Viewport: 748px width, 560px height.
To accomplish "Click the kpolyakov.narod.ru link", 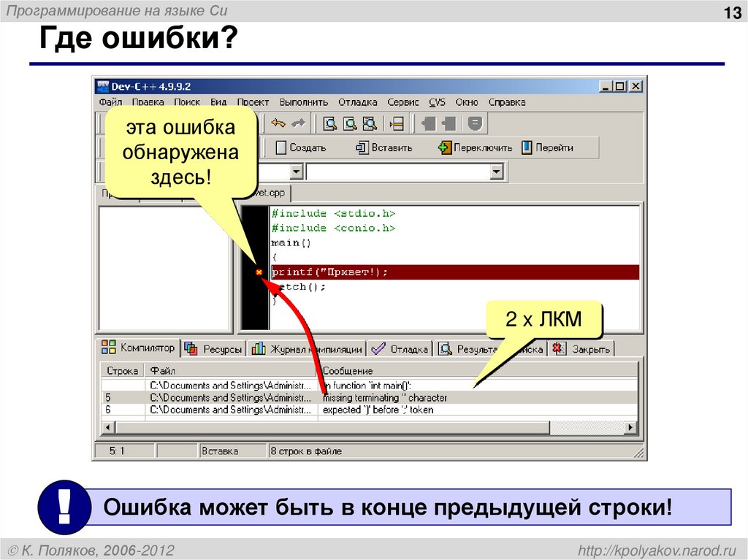I will coord(657,550).
